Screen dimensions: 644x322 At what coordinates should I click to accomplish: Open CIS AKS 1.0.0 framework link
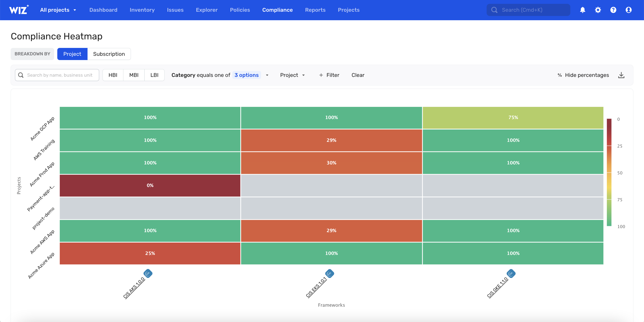click(x=134, y=288)
